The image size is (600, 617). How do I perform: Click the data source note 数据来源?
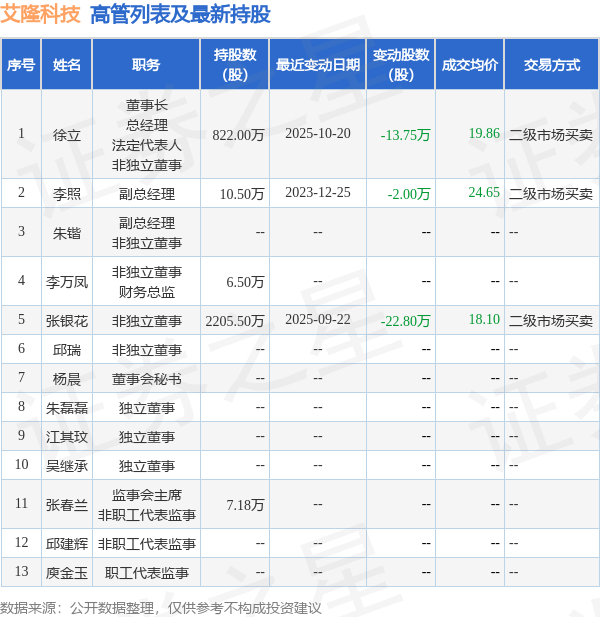[x=28, y=608]
